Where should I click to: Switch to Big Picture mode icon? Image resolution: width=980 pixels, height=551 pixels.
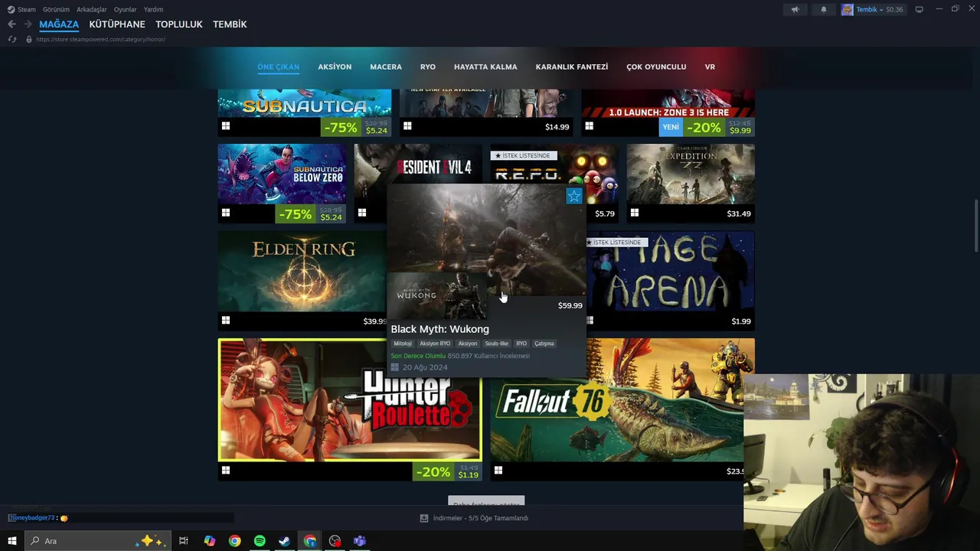pos(920,9)
